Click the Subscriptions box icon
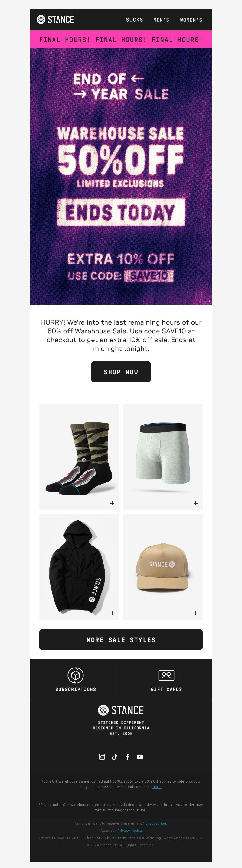 tap(76, 675)
